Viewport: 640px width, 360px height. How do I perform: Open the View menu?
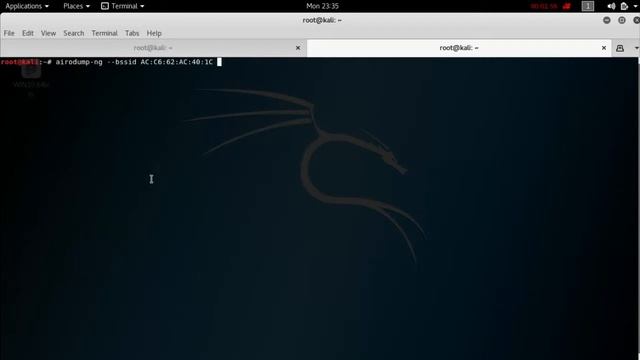pyautogui.click(x=48, y=33)
